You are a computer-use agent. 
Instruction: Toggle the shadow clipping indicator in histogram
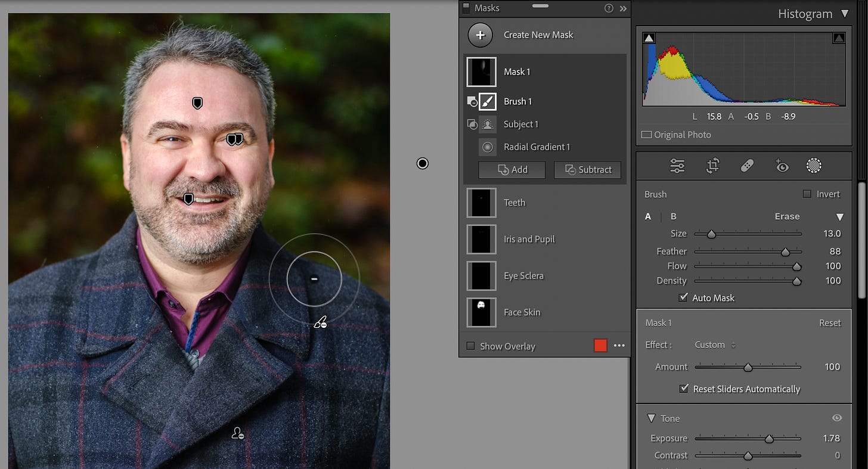point(649,38)
